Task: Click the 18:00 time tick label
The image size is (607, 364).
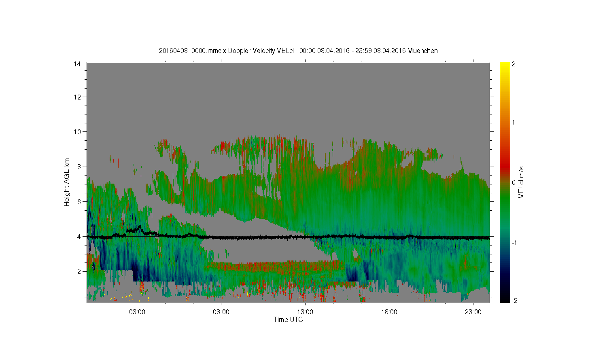Action: tap(389, 312)
